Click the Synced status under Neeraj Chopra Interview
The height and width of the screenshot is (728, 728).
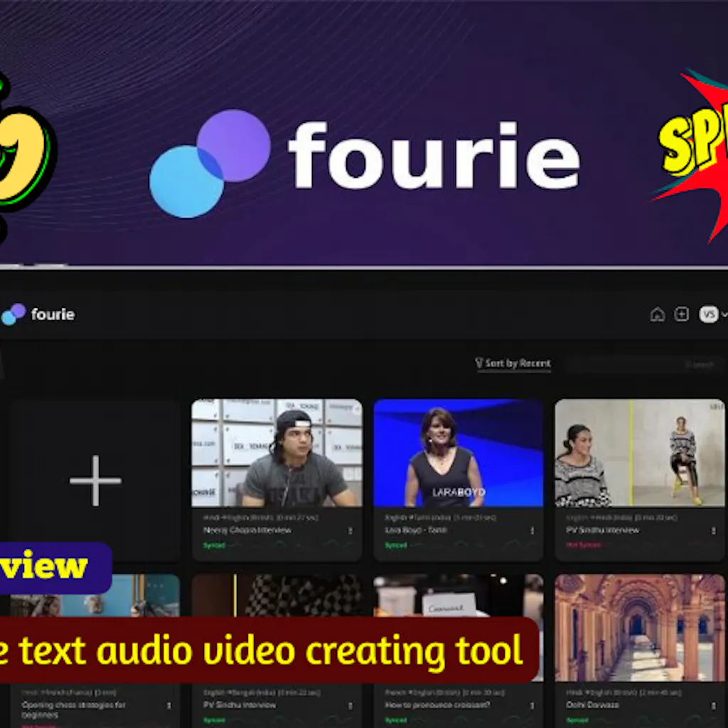coord(214,545)
